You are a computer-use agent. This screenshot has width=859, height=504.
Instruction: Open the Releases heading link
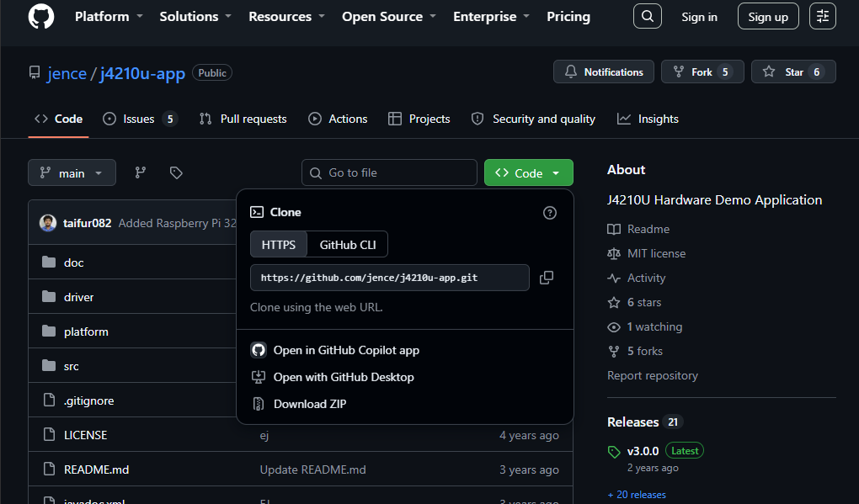pos(632,422)
